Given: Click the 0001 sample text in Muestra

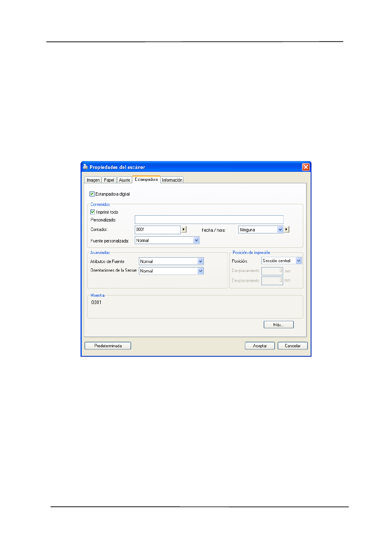Looking at the screenshot, I should coord(96,302).
